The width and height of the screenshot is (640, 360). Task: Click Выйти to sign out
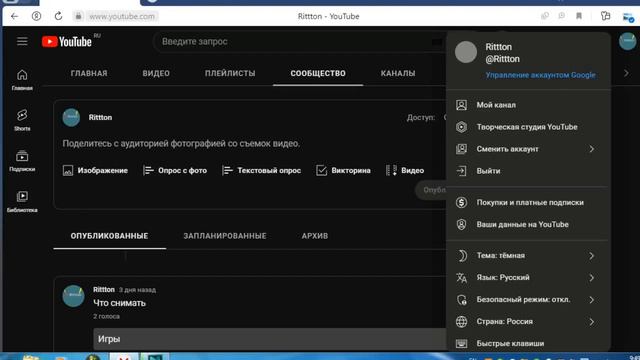[x=528, y=171]
